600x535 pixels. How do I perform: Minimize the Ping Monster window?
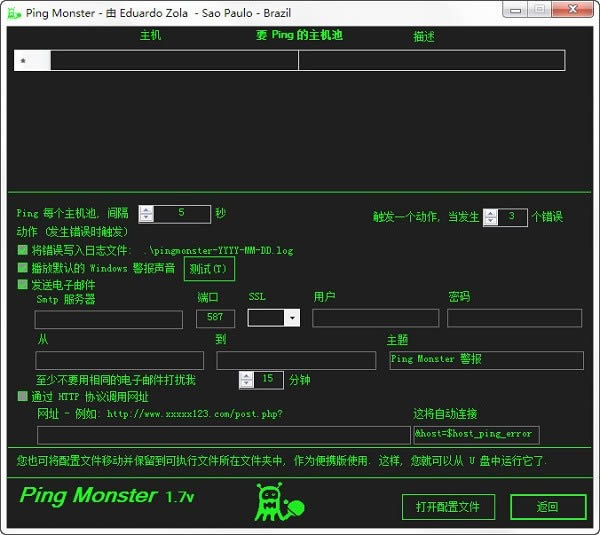click(x=515, y=10)
